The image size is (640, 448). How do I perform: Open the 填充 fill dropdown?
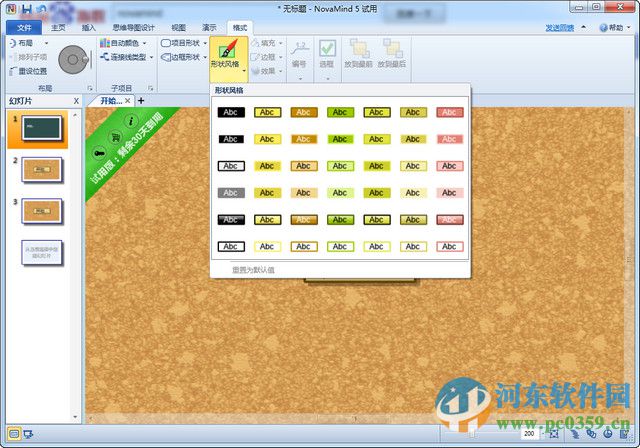pyautogui.click(x=267, y=43)
